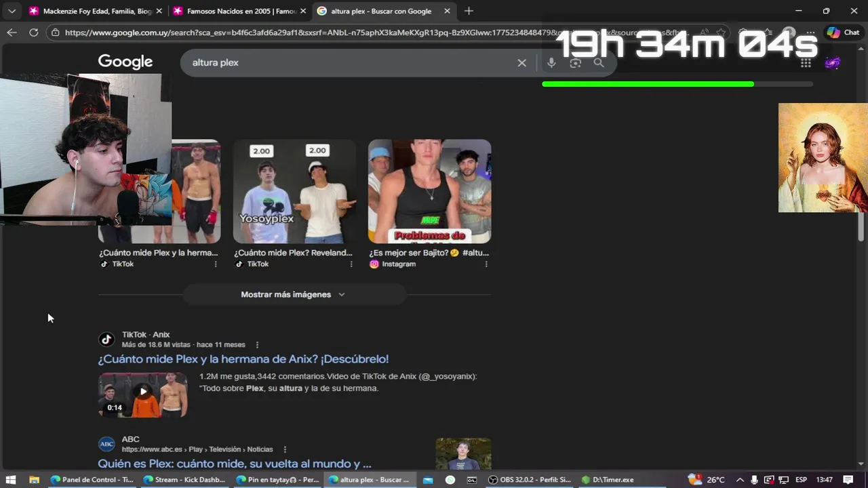Close the Famosos Nacidos tab
868x488 pixels.
tap(303, 11)
